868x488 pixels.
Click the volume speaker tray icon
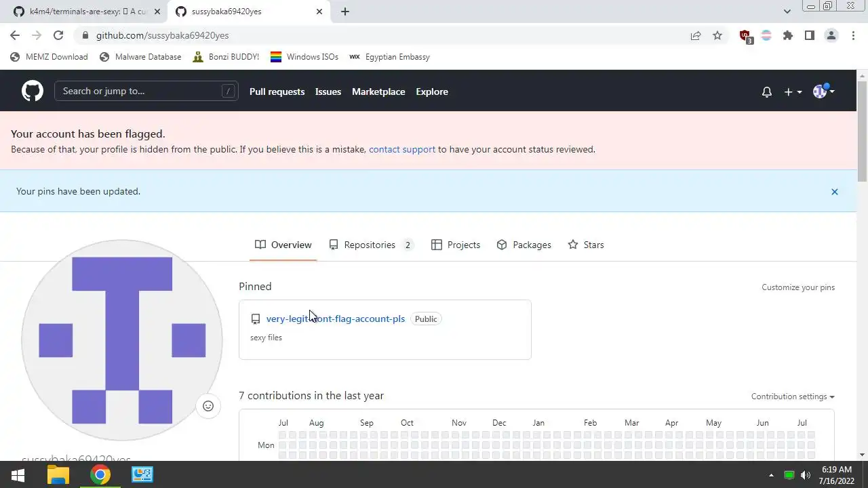pos(806,475)
